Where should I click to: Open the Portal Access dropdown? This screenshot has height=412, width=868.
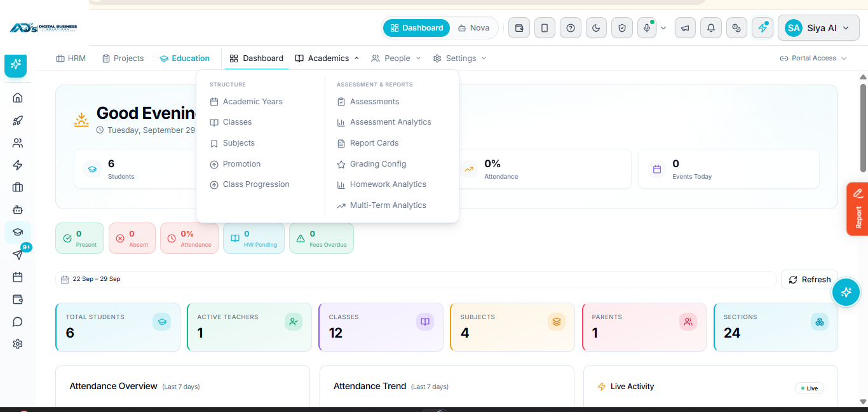(x=813, y=58)
